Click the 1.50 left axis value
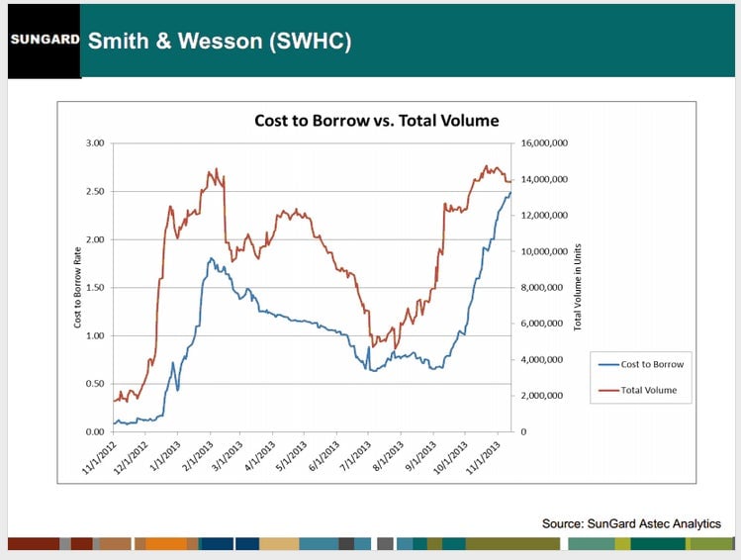Viewport: 741px width, 560px height. pos(95,287)
